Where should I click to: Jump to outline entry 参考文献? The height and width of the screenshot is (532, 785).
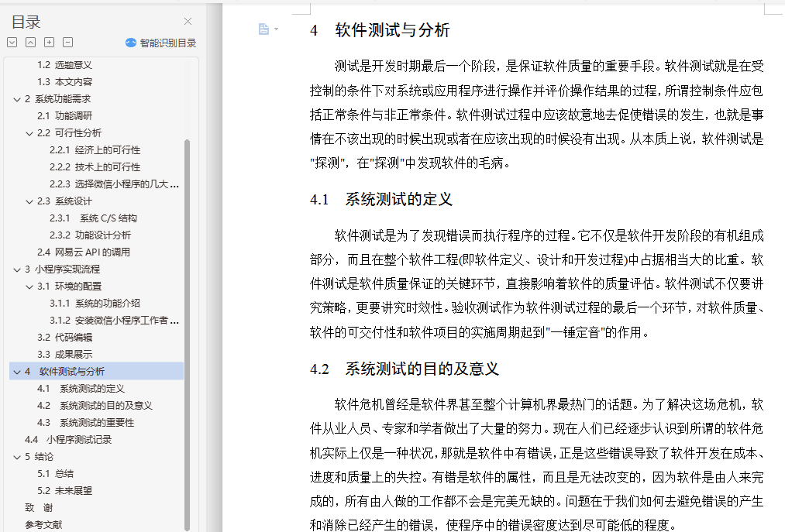[x=43, y=524]
